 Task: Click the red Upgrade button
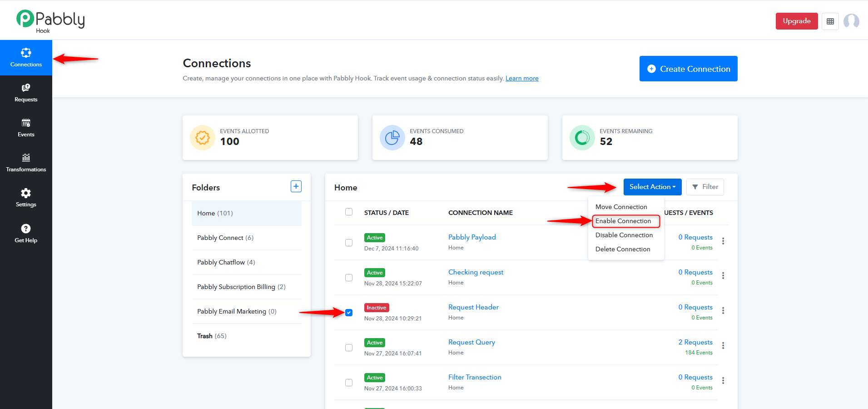tap(797, 21)
